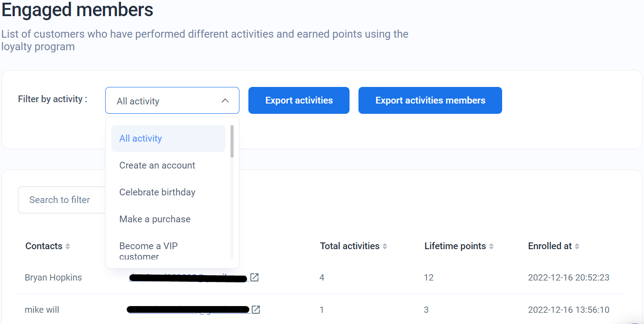Collapse the activity dropdown chevron
Viewport: 644px width, 324px height.
(225, 101)
